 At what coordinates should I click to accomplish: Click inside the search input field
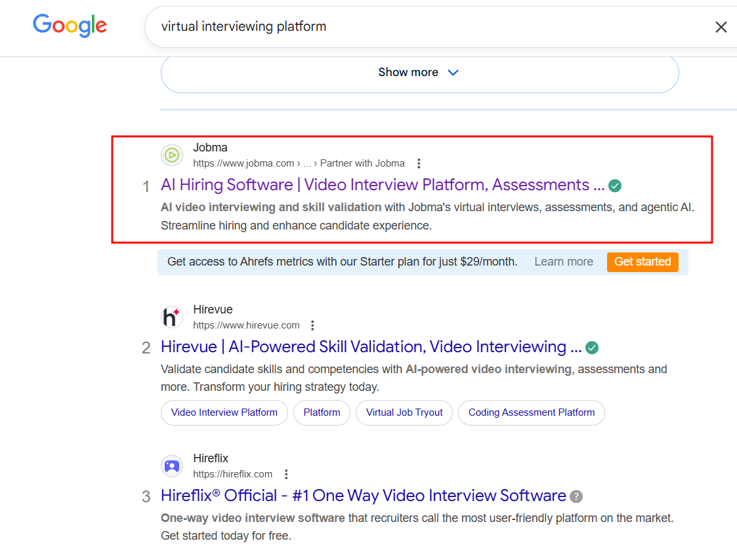(328, 26)
